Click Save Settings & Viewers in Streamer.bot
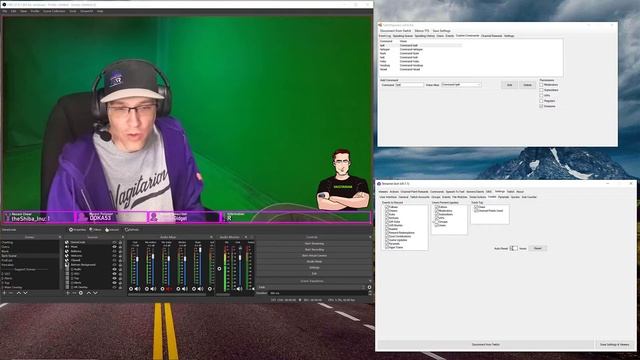This screenshot has width=640, height=360. (x=614, y=344)
